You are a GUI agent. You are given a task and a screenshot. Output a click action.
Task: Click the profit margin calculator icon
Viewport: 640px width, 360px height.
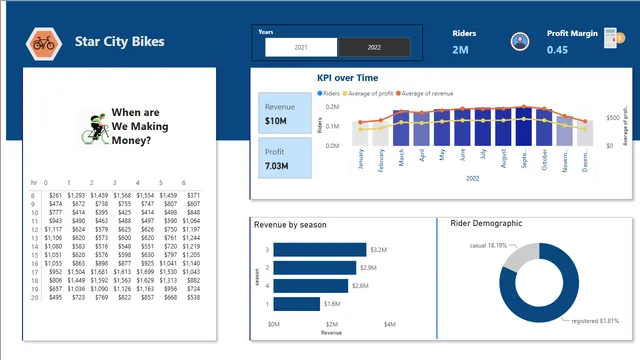pyautogui.click(x=614, y=38)
